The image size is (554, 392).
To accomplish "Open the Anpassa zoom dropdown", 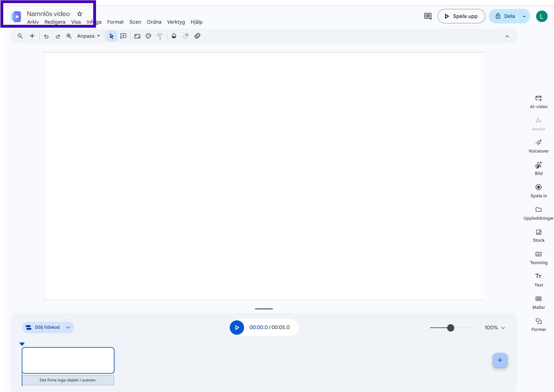I will [89, 36].
